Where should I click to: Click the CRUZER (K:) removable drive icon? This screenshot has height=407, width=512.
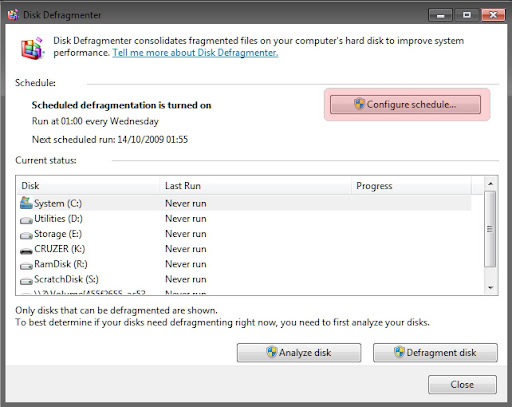click(26, 251)
